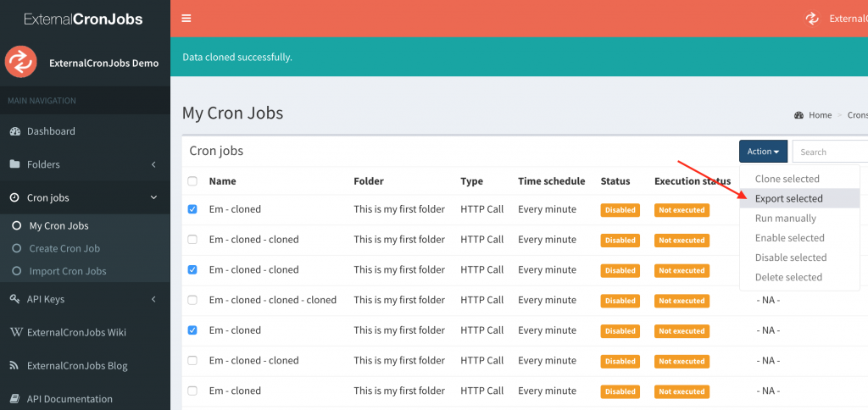Click Not executed badge in first 'Em - cloned' row

tap(682, 210)
